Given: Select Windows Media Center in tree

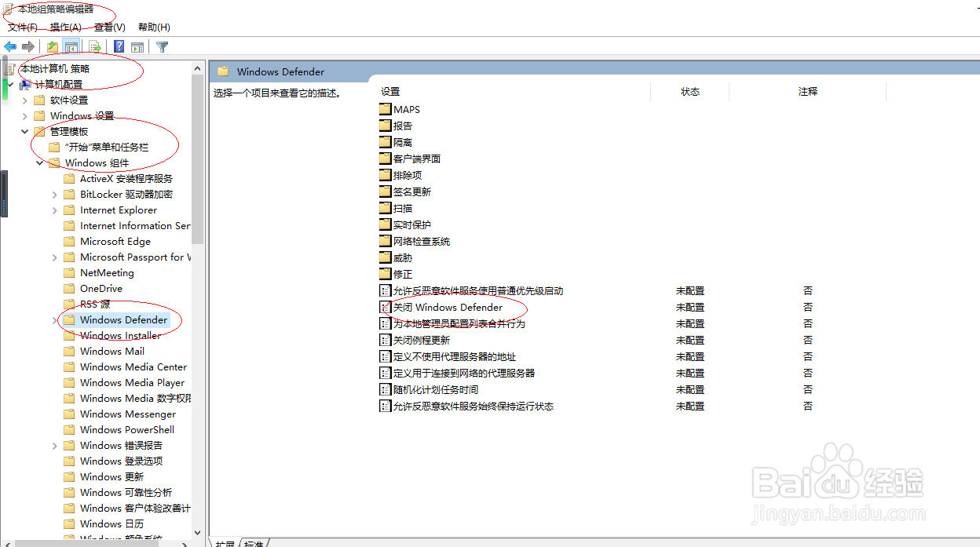Looking at the screenshot, I should click(133, 366).
